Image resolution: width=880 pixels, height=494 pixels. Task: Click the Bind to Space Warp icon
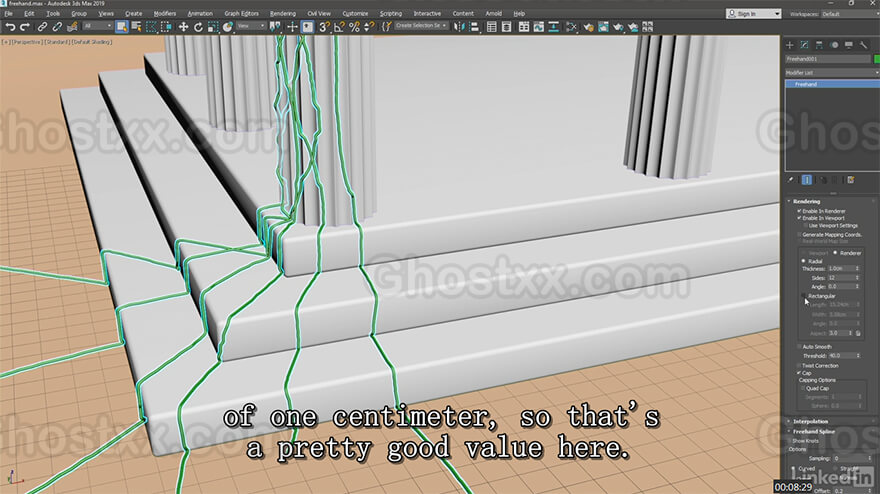[72, 26]
